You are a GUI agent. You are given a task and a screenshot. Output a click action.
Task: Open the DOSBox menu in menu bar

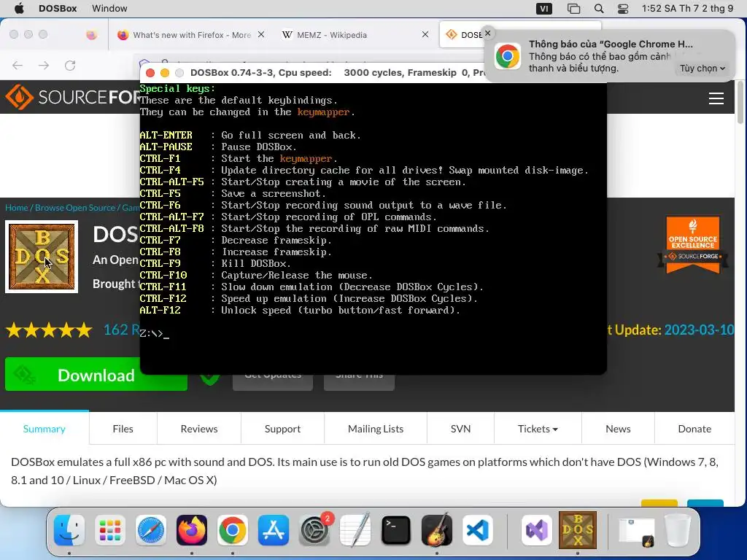pos(58,9)
